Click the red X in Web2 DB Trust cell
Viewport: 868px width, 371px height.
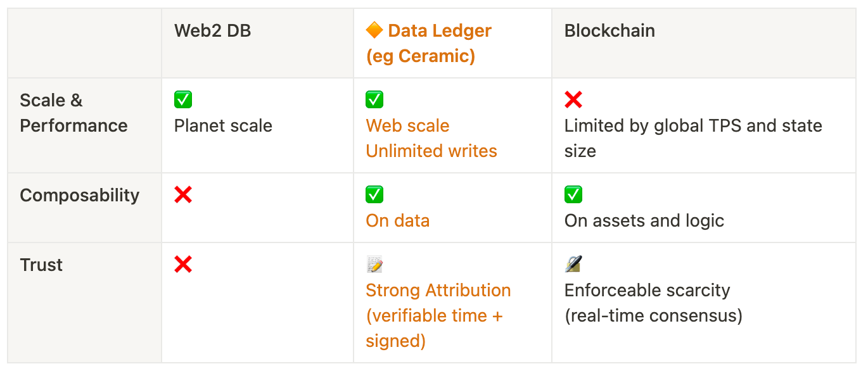[x=183, y=265]
